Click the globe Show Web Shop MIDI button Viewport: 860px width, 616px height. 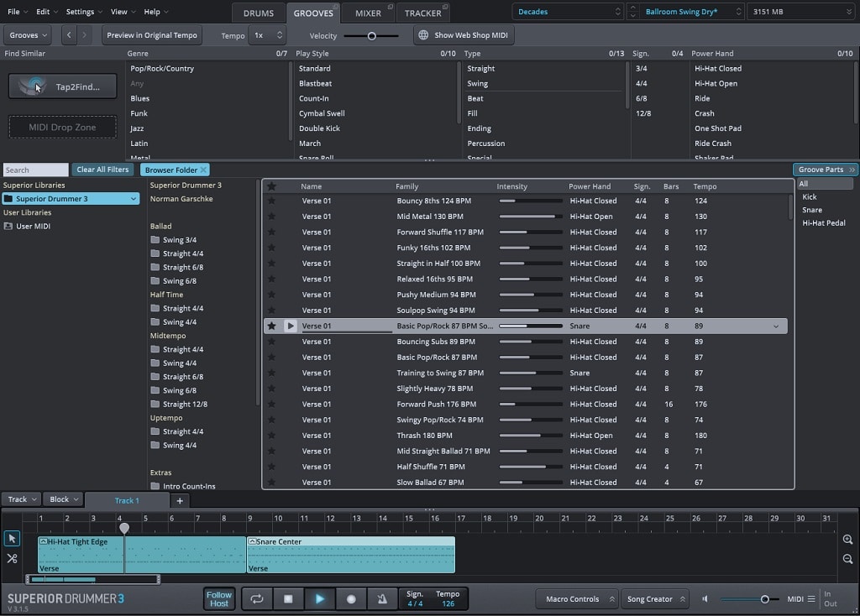[464, 35]
